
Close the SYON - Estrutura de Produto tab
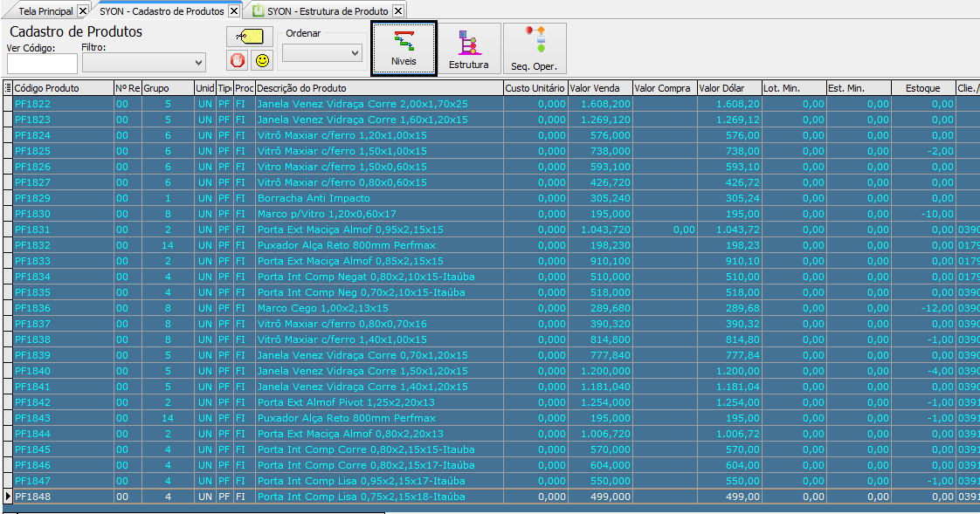tap(398, 11)
